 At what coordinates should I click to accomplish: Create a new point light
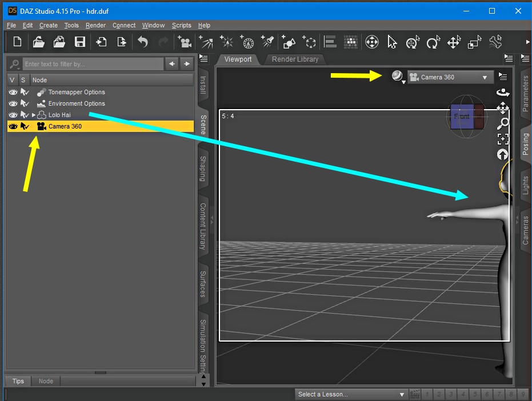(226, 42)
